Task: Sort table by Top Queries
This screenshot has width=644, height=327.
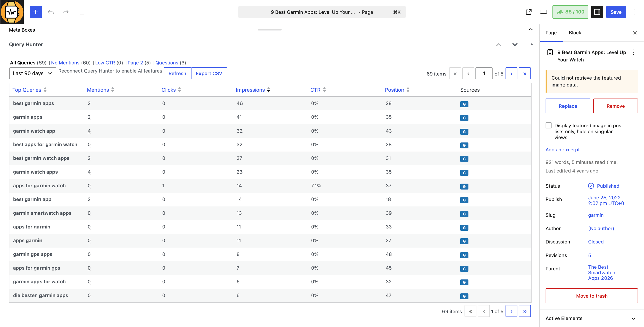Action: (x=29, y=90)
